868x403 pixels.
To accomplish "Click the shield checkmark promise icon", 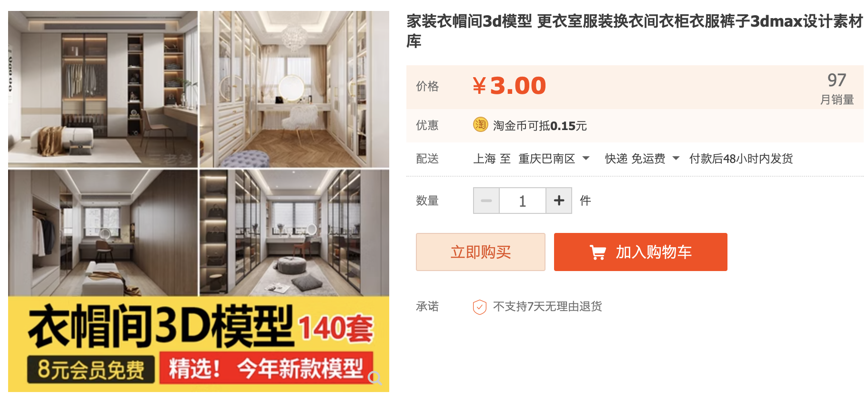I will (x=480, y=307).
